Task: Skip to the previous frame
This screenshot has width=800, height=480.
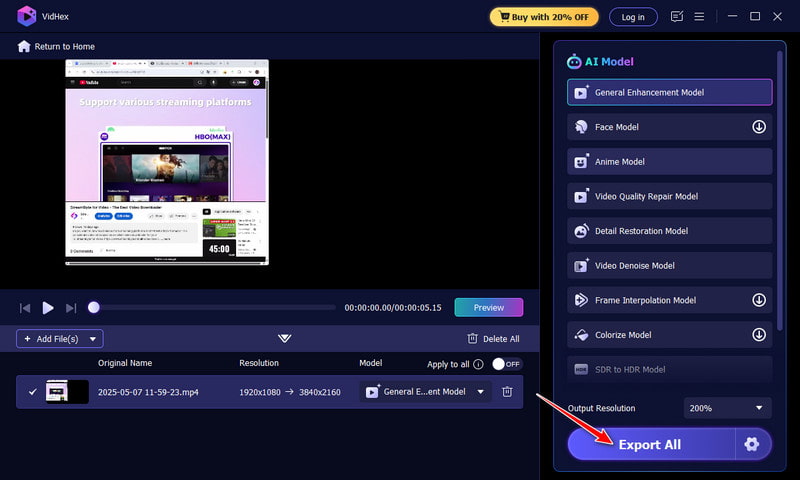Action: (25, 308)
